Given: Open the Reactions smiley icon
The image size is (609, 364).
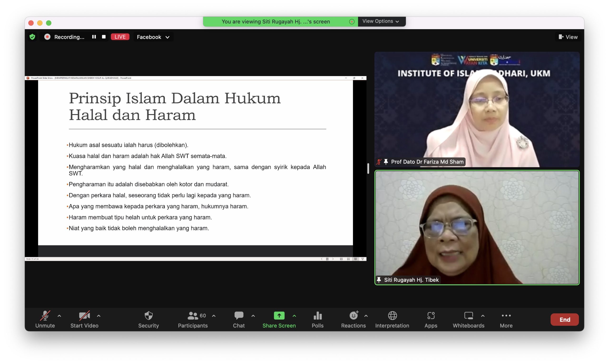Looking at the screenshot, I should [353, 316].
